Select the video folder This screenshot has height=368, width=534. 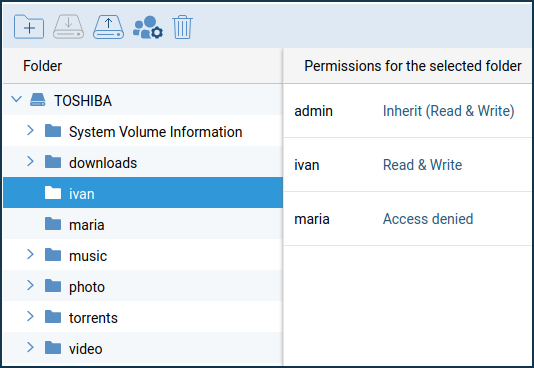[143, 349]
